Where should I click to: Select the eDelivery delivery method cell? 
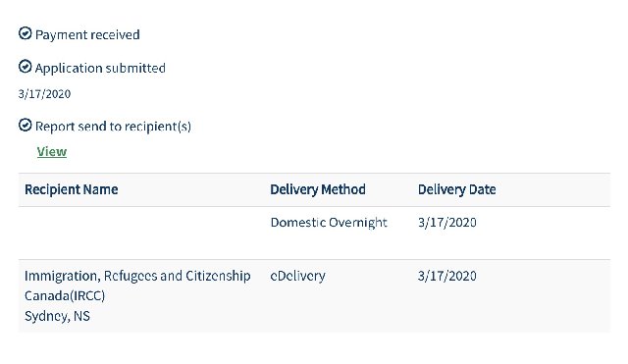(x=297, y=276)
